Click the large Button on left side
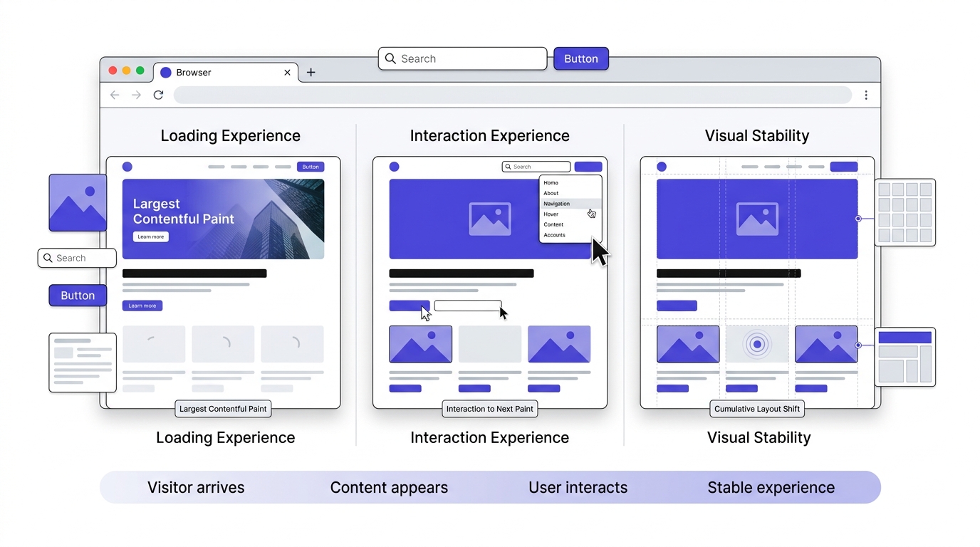This screenshot has height=547, width=980. click(x=78, y=296)
